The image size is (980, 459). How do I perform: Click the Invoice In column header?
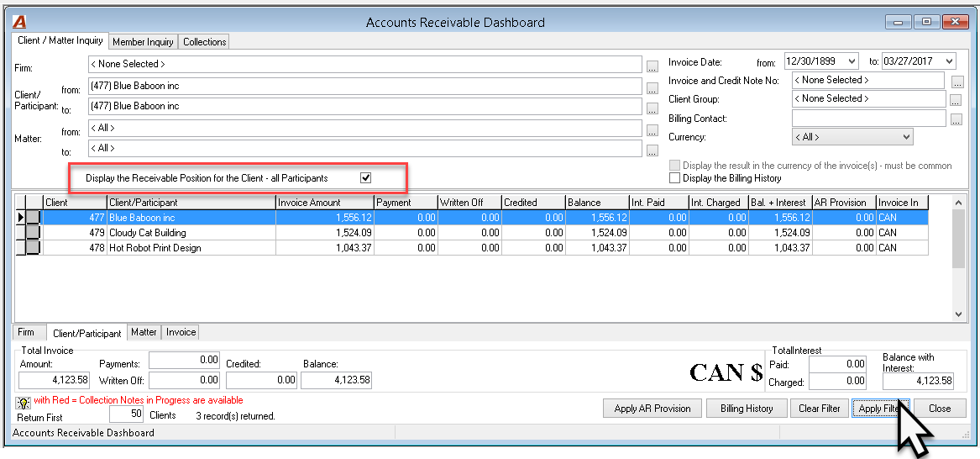[x=903, y=203]
